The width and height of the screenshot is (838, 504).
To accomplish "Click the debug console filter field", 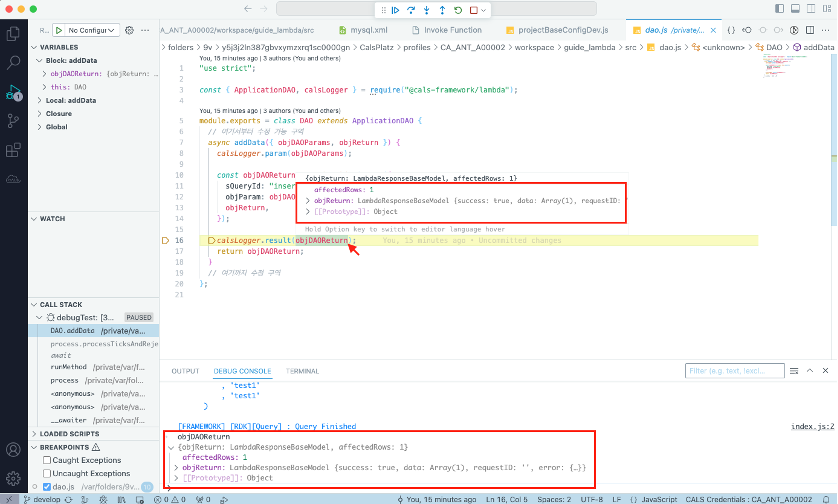I will pyautogui.click(x=734, y=371).
